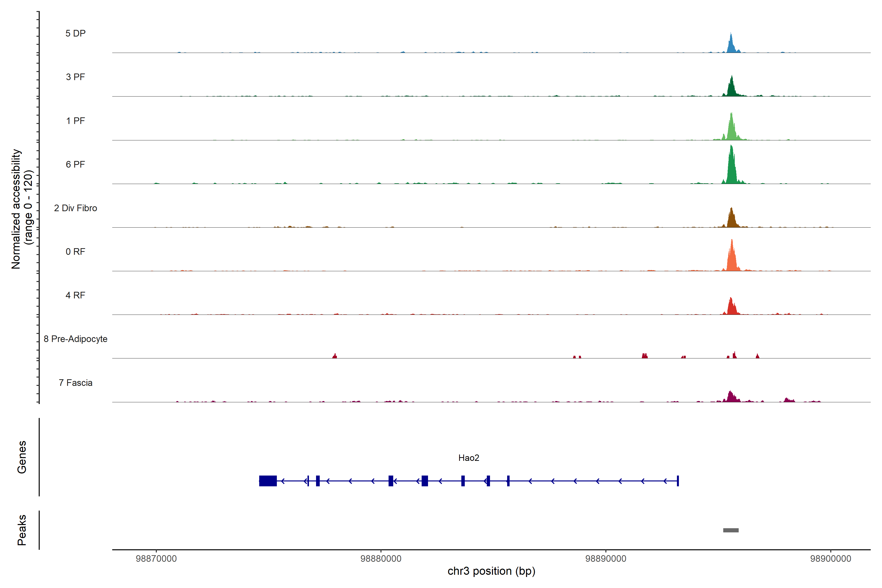The height and width of the screenshot is (588, 882).
Task: Click the 7 Fascia track label
Action: click(75, 382)
